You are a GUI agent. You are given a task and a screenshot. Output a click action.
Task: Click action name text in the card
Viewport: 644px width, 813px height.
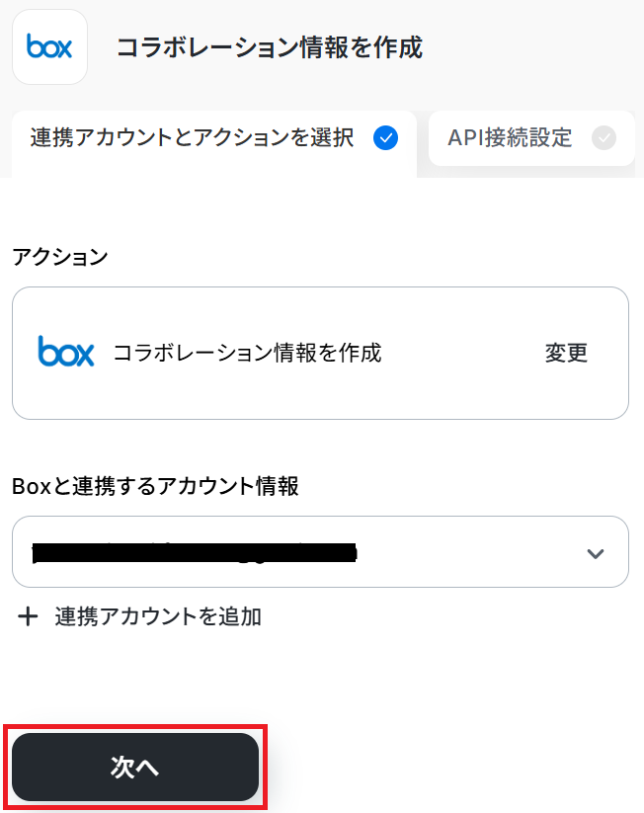click(247, 353)
